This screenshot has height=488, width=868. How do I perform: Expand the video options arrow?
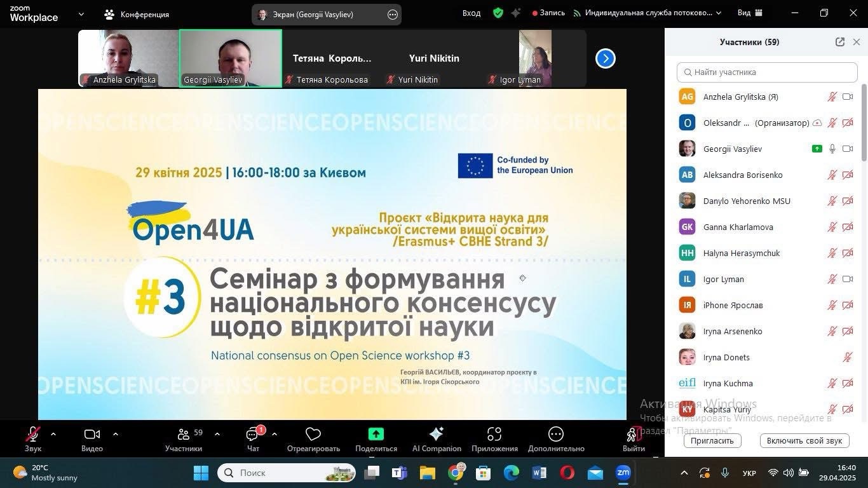coord(116,434)
